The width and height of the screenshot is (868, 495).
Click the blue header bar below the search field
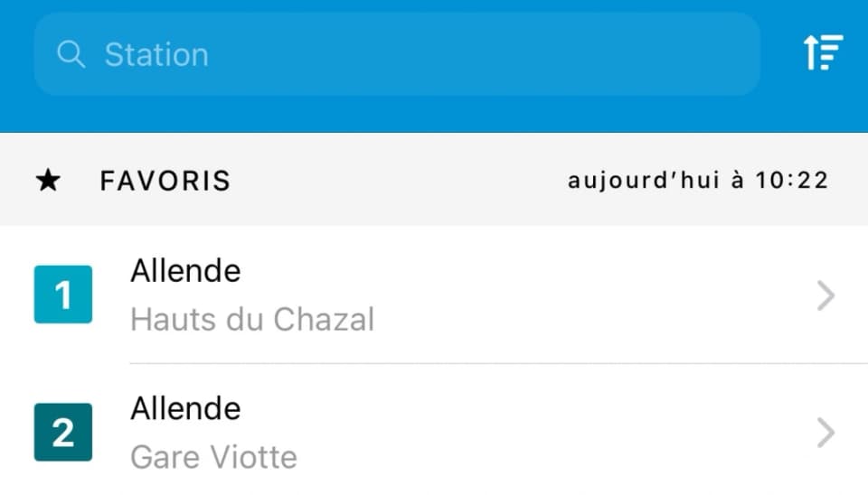point(434,115)
